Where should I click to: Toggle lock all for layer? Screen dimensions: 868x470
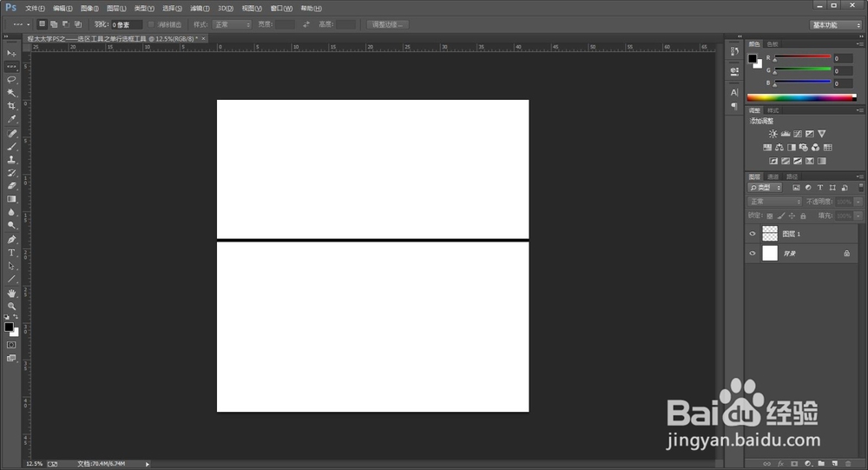pyautogui.click(x=803, y=215)
